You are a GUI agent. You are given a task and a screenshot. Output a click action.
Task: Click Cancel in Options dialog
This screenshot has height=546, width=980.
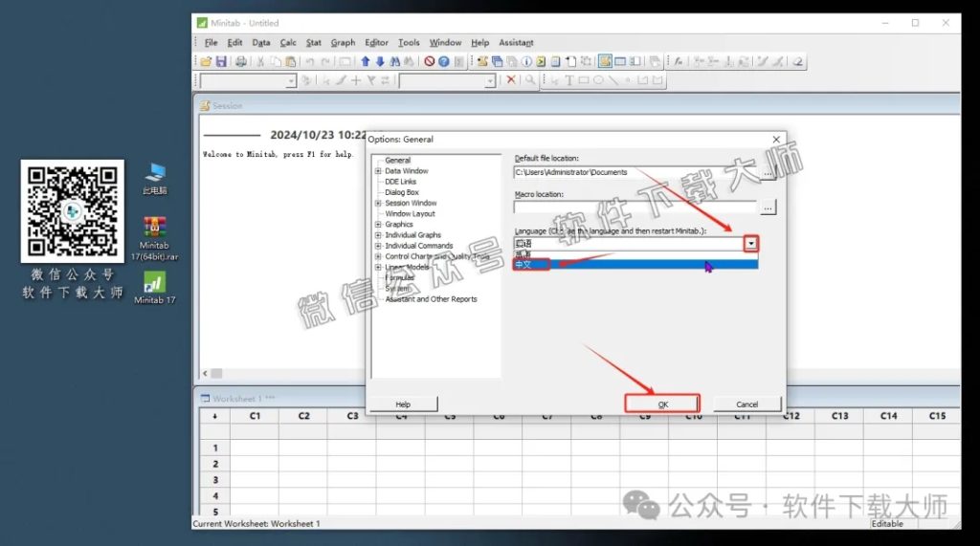point(746,404)
